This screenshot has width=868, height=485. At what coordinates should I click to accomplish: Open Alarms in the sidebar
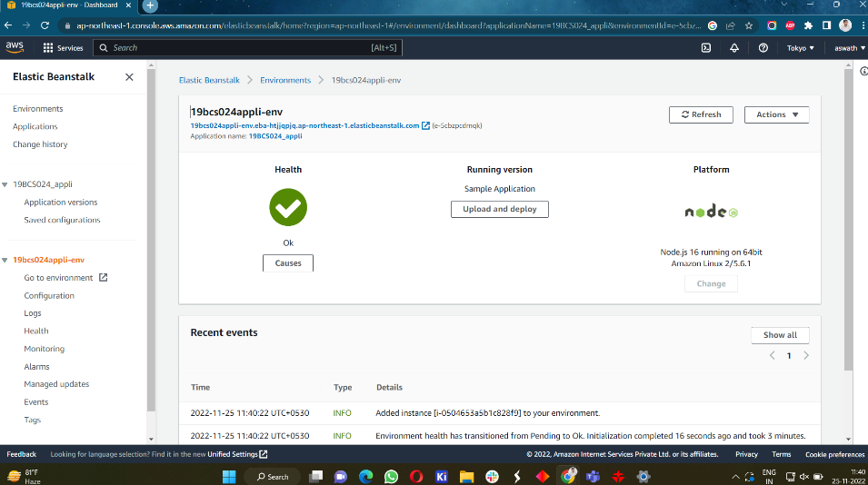tap(36, 367)
